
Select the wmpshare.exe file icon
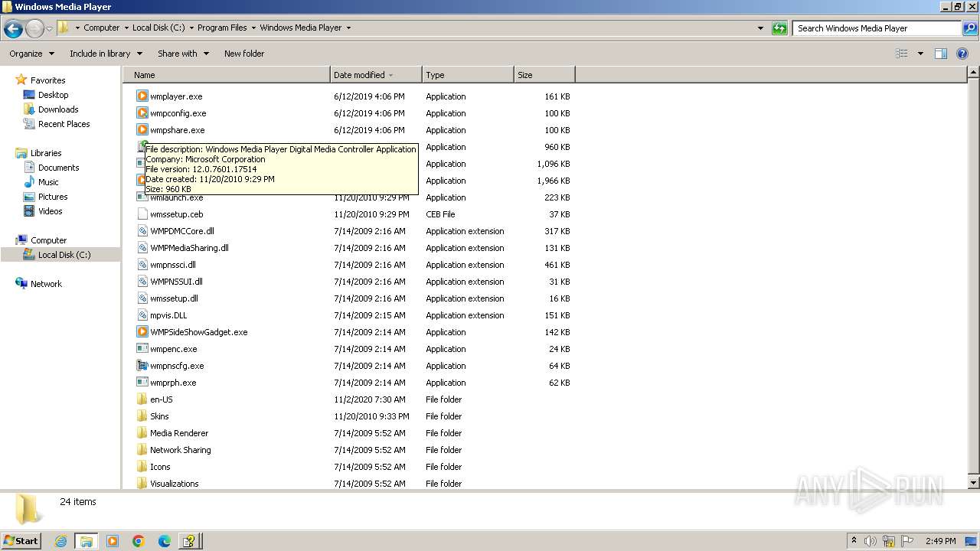click(142, 130)
